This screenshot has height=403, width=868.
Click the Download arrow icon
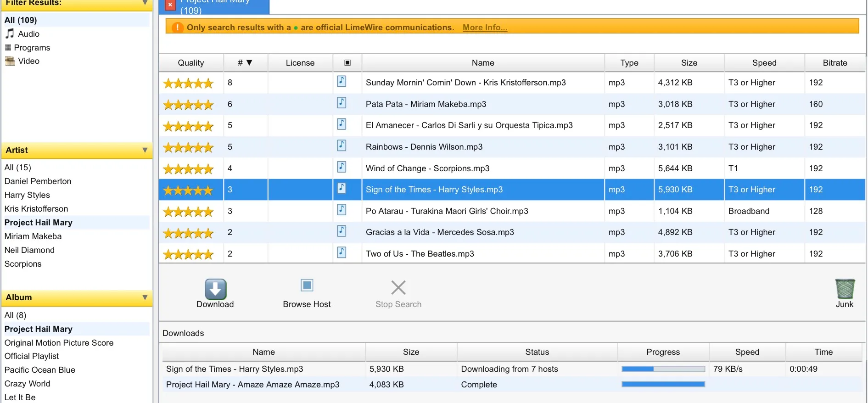click(x=215, y=289)
